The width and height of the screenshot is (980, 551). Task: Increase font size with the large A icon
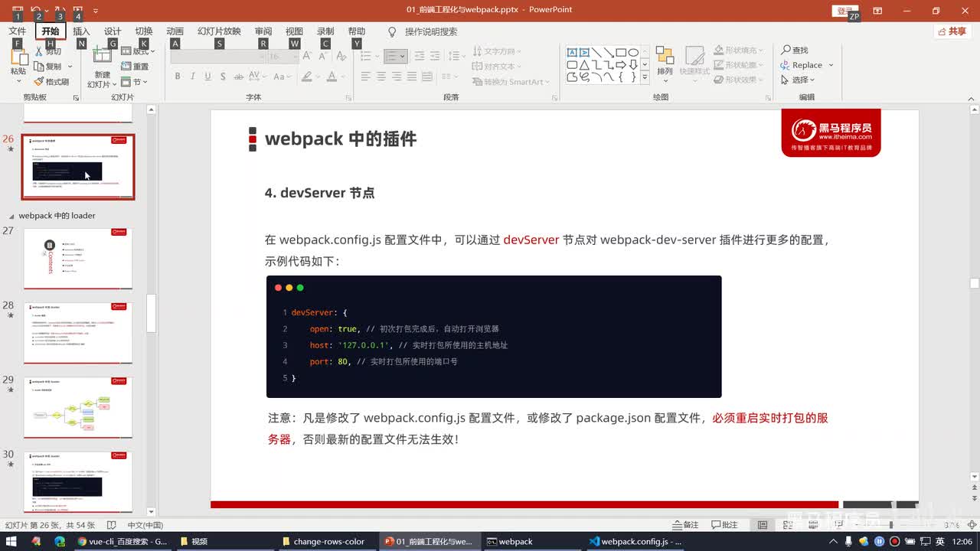[307, 57]
